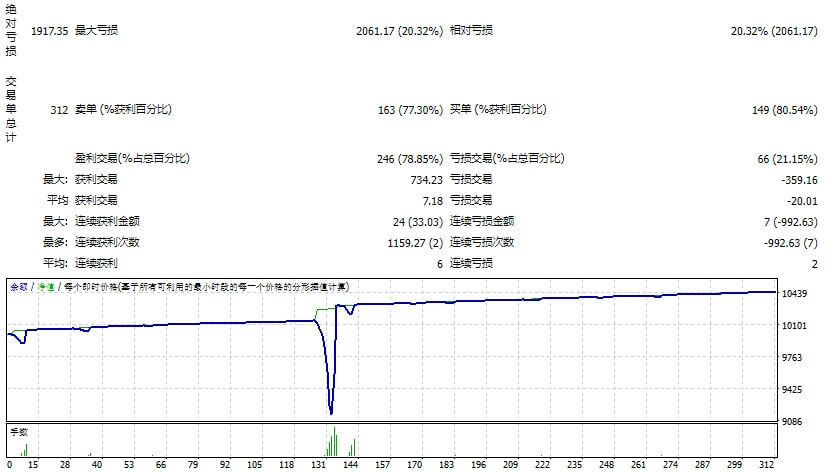Select the average consecutive losses value 2
834x473 pixels.
pos(814,264)
